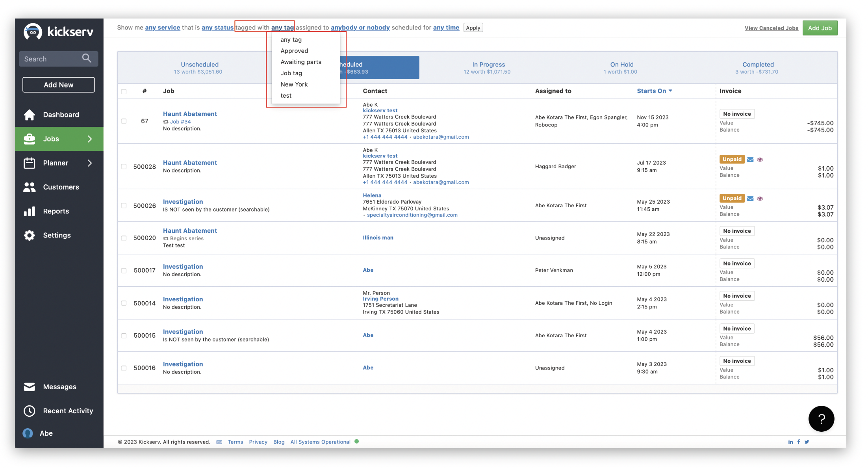Screen dimensions: 868x468
Task: Click envelope icon on job 500028 invoice
Action: point(750,160)
